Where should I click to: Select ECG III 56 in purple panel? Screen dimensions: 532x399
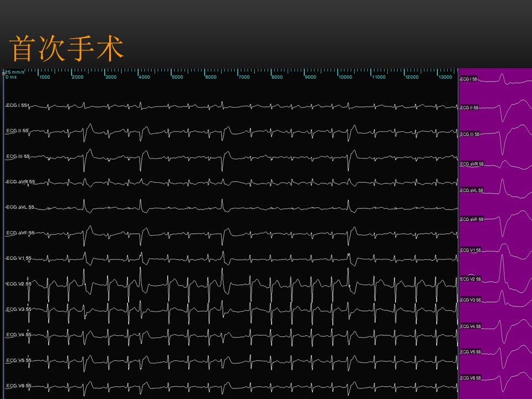[x=470, y=134]
